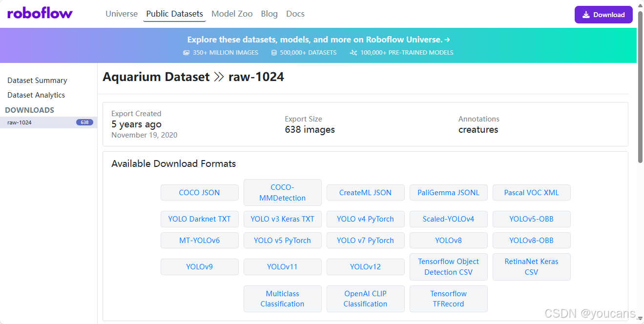Select the Public Datasets tab
Screen dimensions: 644x324
(x=174, y=14)
